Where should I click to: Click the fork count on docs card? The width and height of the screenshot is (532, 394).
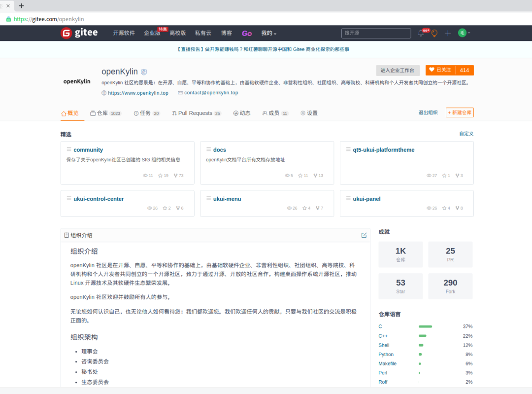(318, 176)
